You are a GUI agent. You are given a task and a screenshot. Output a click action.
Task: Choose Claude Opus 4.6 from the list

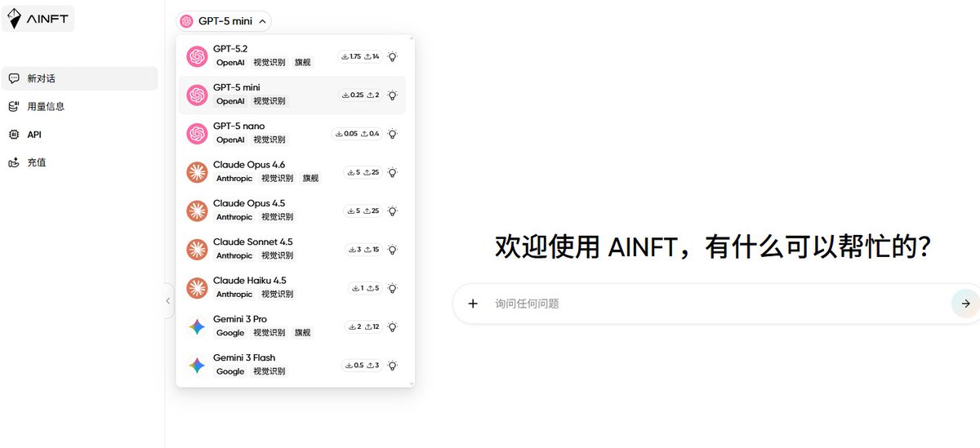[x=292, y=171]
